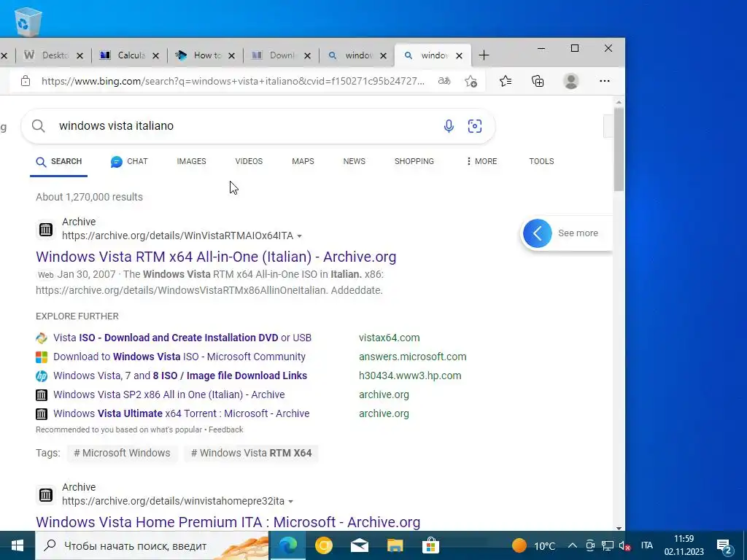Click the browser address bar URL

click(x=233, y=81)
